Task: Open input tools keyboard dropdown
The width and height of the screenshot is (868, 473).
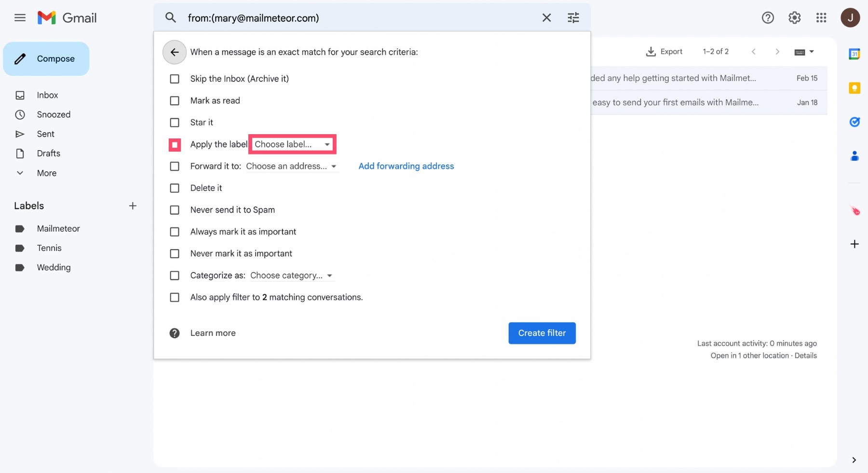Action: pos(804,52)
